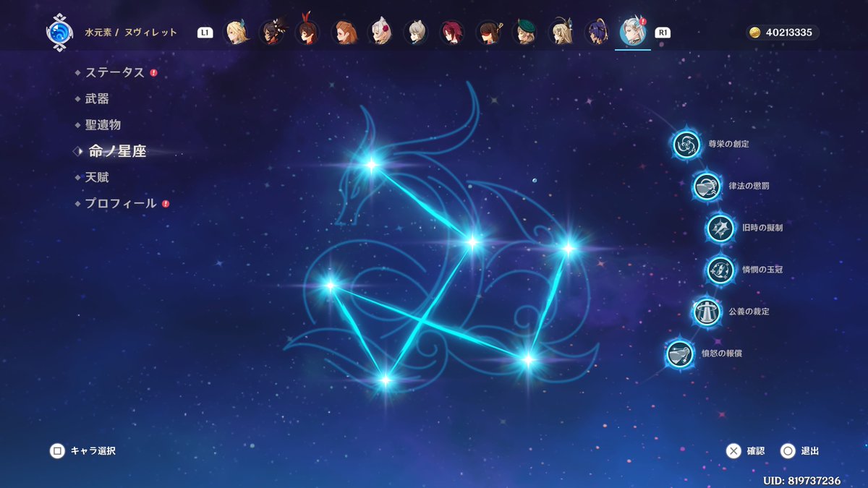This screenshot has width=868, height=488.
Task: Open the プロフィール menu
Action: click(x=121, y=204)
